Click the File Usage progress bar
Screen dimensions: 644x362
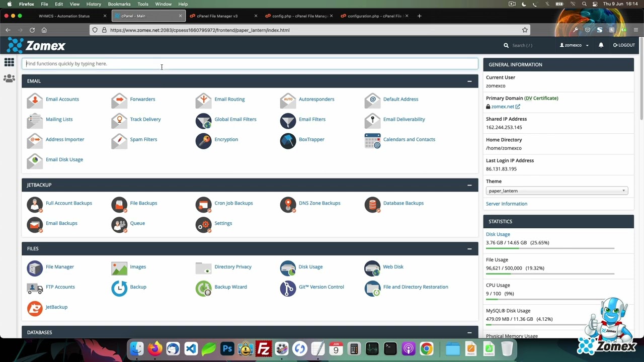click(550, 274)
